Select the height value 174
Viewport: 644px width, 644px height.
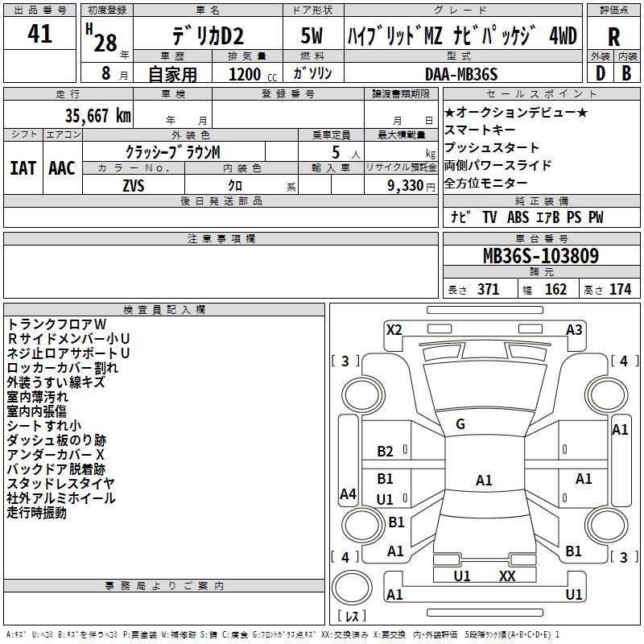pyautogui.click(x=620, y=290)
